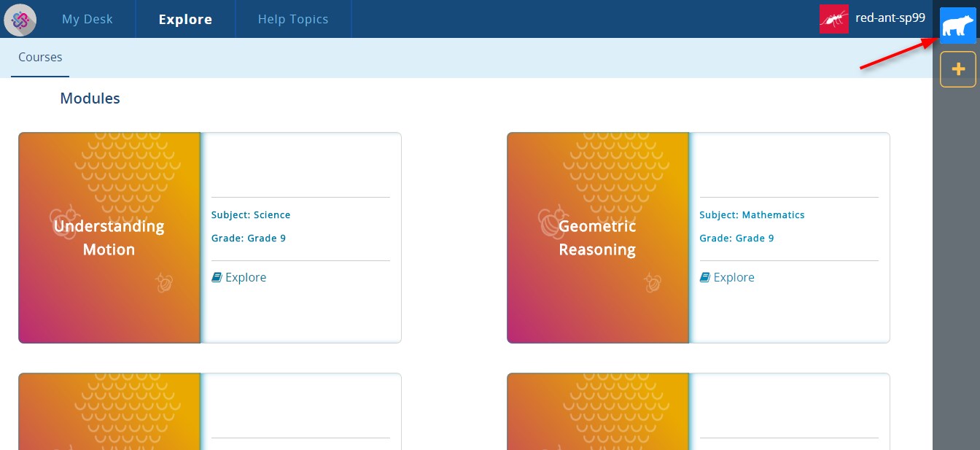Click the red ant profile avatar
980x450 pixels.
click(833, 20)
